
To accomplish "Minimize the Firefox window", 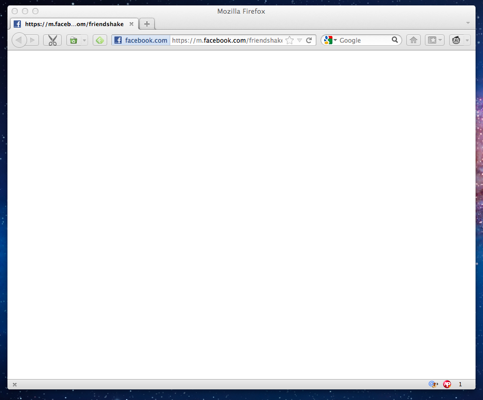I will pyautogui.click(x=25, y=11).
